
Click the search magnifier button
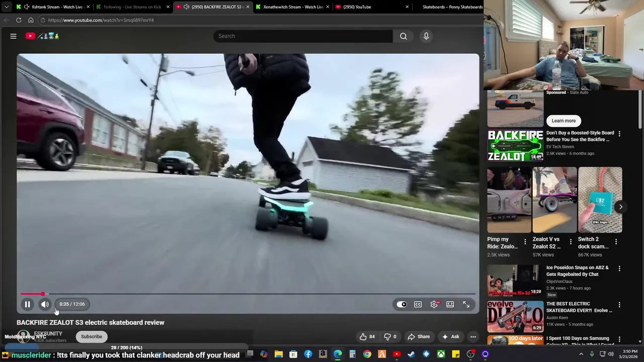(404, 36)
